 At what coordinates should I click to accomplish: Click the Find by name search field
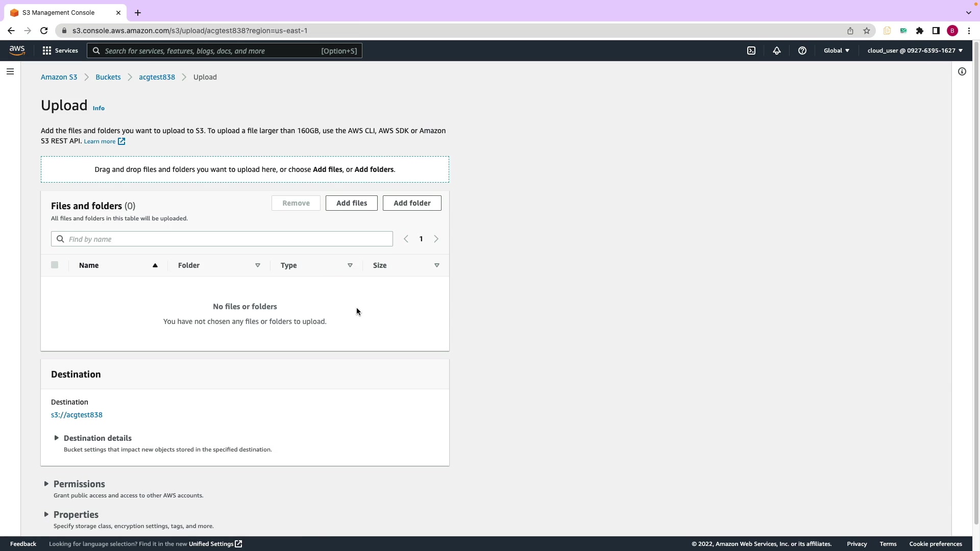point(227,239)
